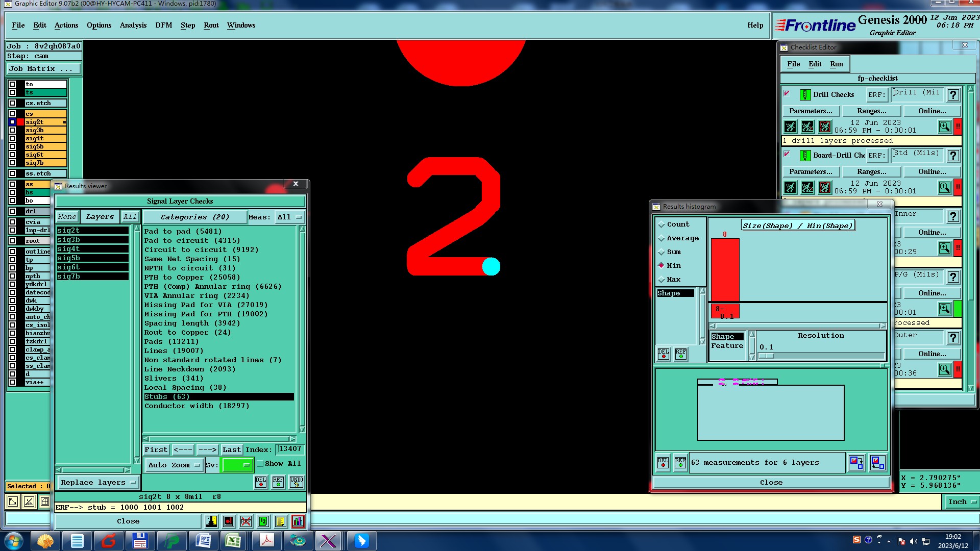Click the crossed-out REF icon in Results viewer
The height and width of the screenshot is (551, 980).
click(x=246, y=521)
